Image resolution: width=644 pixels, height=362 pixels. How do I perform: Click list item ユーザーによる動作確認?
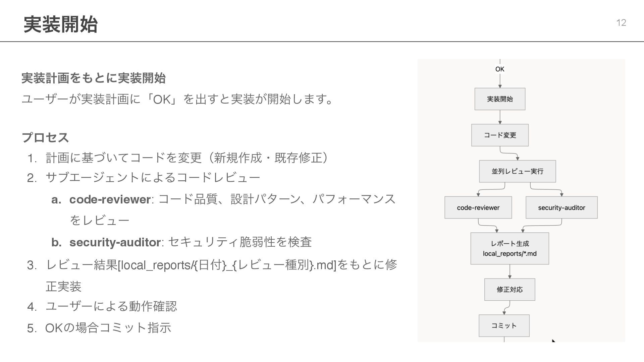click(111, 306)
